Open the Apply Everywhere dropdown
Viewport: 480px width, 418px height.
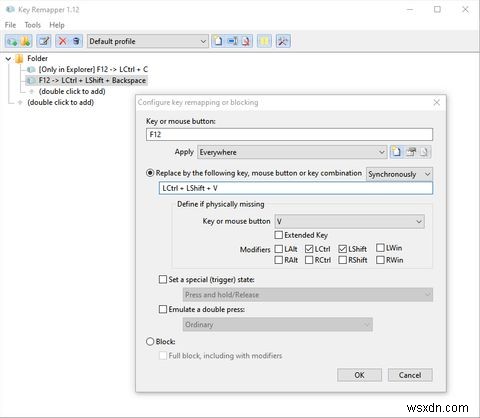pos(292,152)
